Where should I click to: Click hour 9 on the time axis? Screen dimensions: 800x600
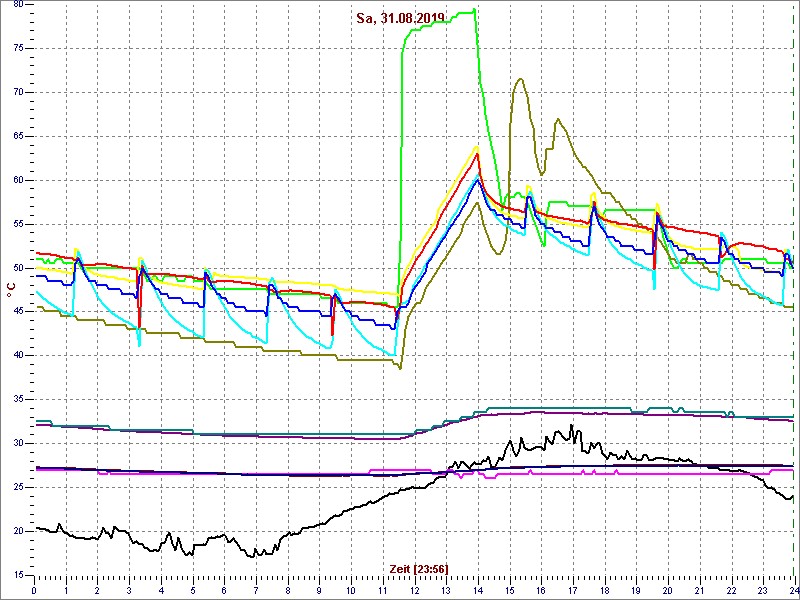click(320, 590)
